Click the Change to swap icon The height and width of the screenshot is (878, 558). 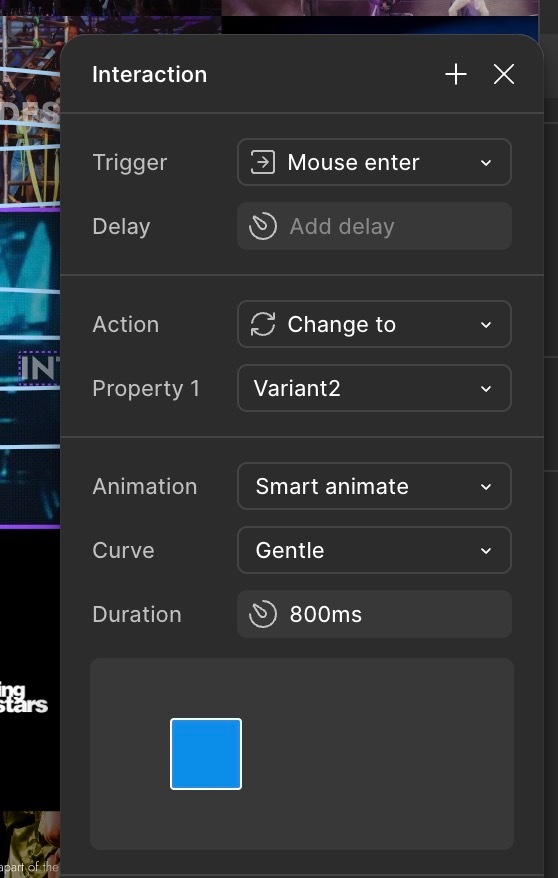pos(262,324)
